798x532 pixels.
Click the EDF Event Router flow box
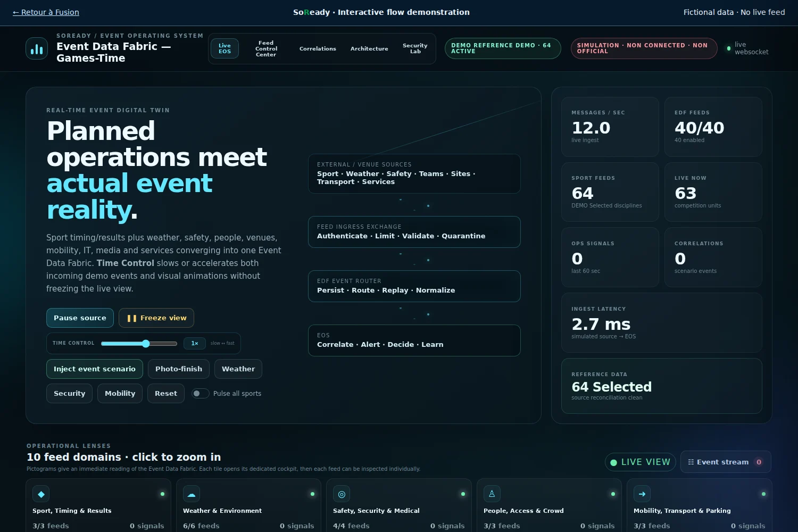point(414,286)
